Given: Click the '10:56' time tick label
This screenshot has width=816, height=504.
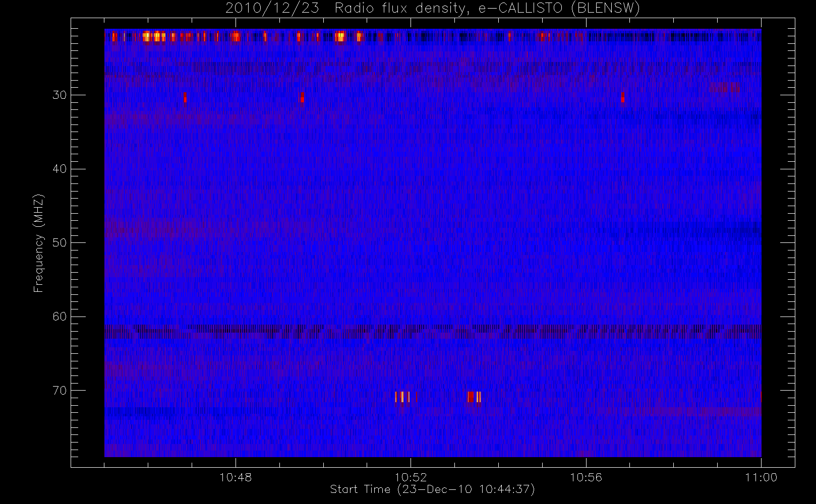Looking at the screenshot, I should pyautogui.click(x=586, y=477).
